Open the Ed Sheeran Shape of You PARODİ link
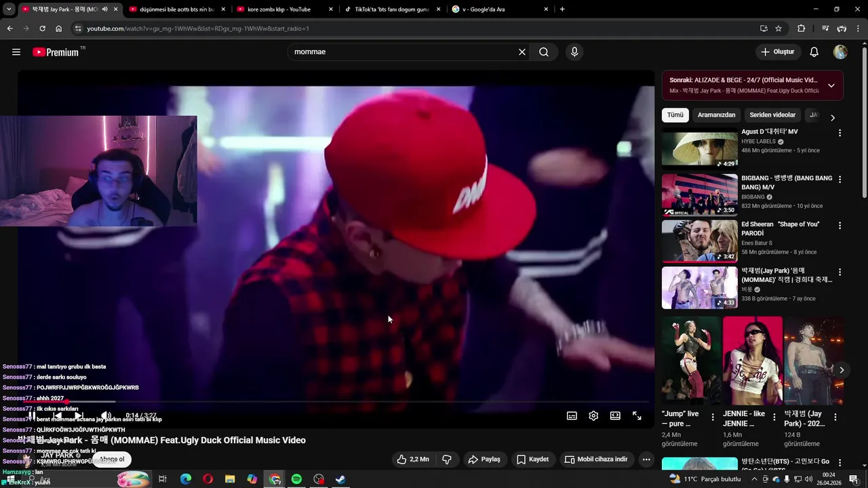Image resolution: width=868 pixels, height=488 pixels. click(781, 228)
